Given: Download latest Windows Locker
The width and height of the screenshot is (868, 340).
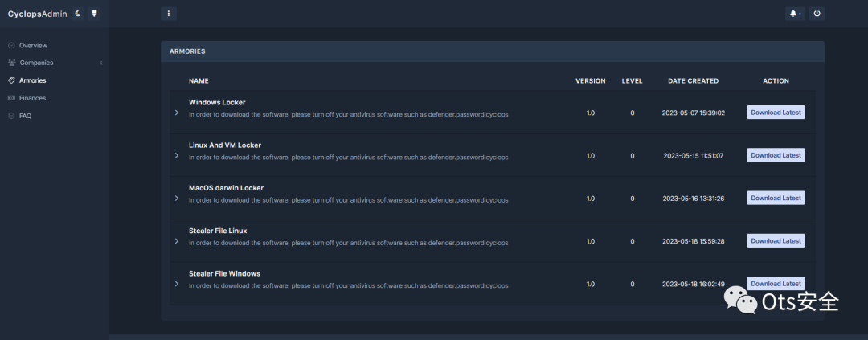Looking at the screenshot, I should point(776,113).
